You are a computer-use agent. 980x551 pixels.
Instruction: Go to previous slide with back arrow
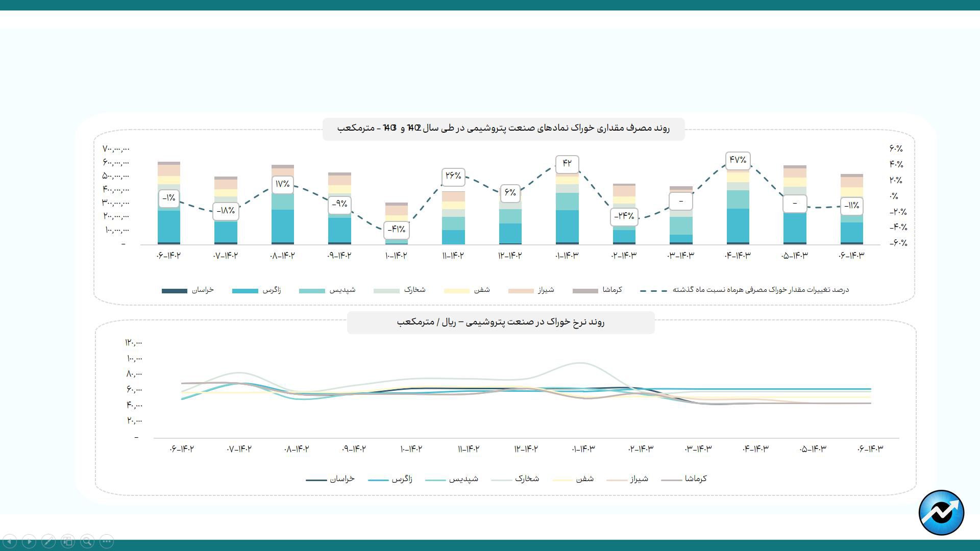coord(10,541)
